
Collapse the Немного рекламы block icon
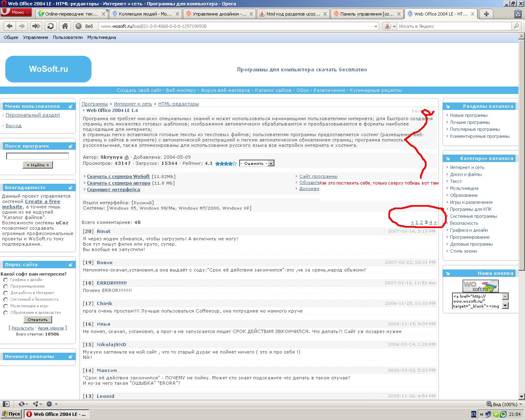tap(71, 356)
